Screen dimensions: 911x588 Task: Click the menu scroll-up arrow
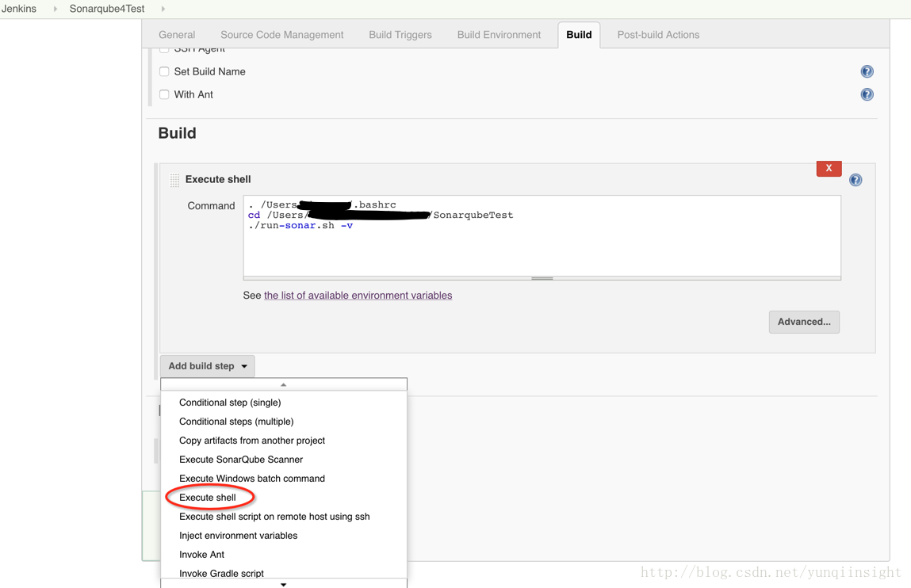point(284,384)
